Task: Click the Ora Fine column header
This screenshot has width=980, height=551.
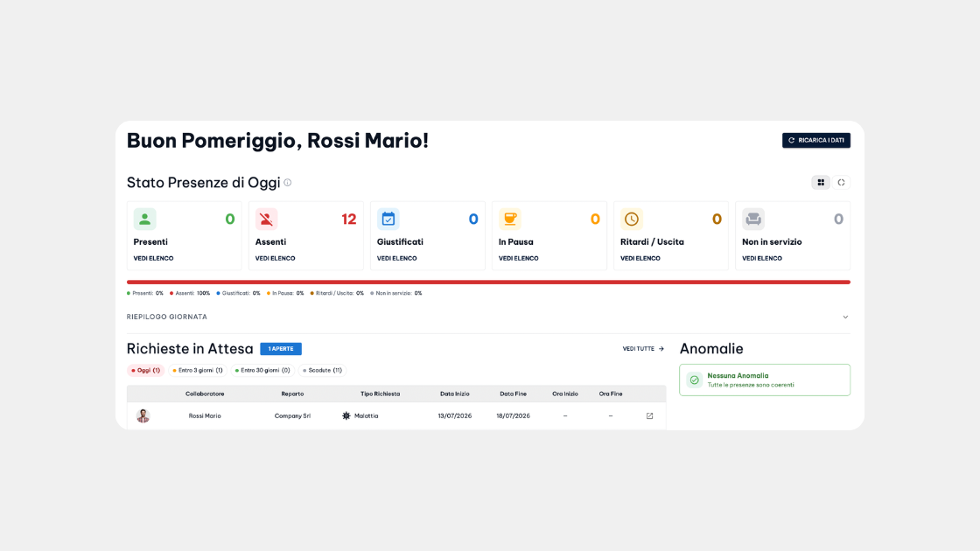Action: (x=611, y=394)
